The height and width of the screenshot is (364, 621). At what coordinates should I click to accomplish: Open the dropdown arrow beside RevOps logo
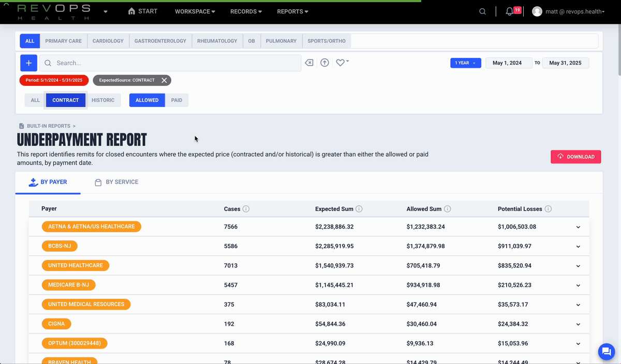tap(106, 12)
